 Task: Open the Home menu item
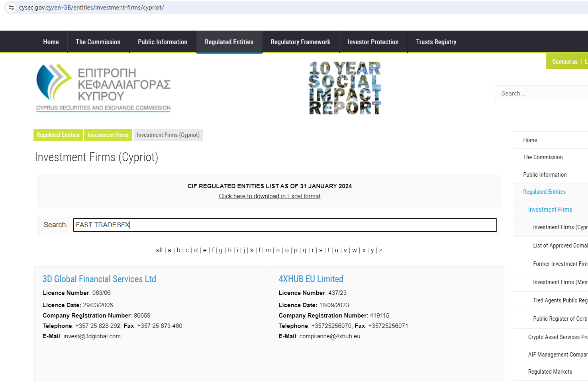pos(51,42)
